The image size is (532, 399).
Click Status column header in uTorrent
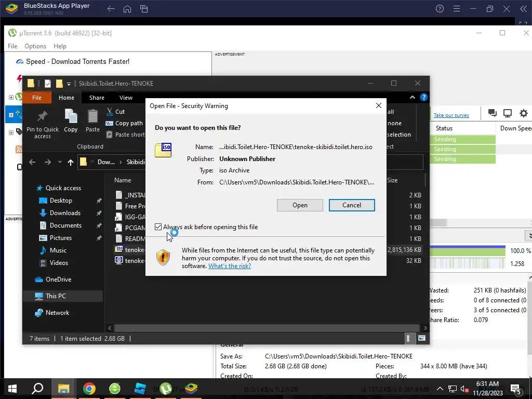tap(444, 128)
